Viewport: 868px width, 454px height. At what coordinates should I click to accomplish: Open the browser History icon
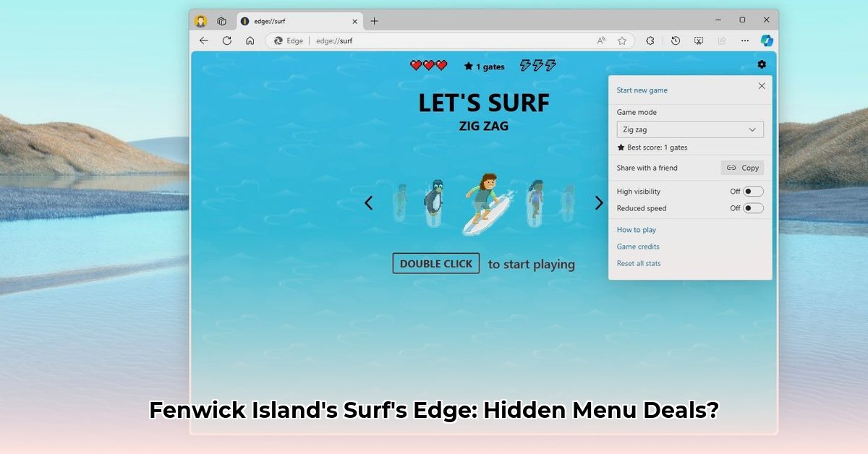pyautogui.click(x=675, y=40)
